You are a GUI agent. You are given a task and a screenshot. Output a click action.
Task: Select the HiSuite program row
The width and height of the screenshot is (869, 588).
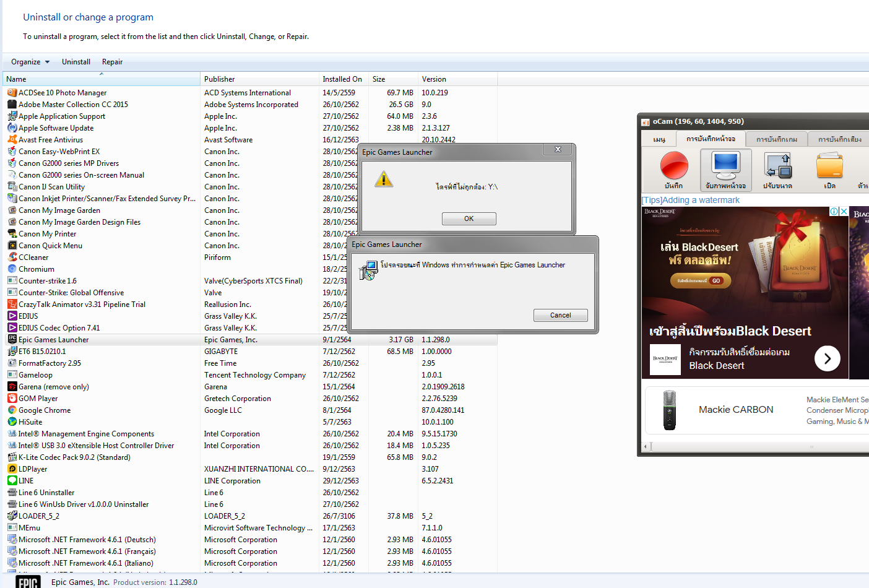click(x=251, y=422)
